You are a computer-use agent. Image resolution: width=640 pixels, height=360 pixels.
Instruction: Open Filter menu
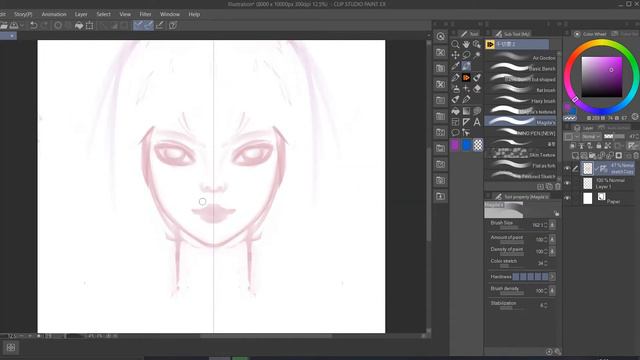click(145, 14)
